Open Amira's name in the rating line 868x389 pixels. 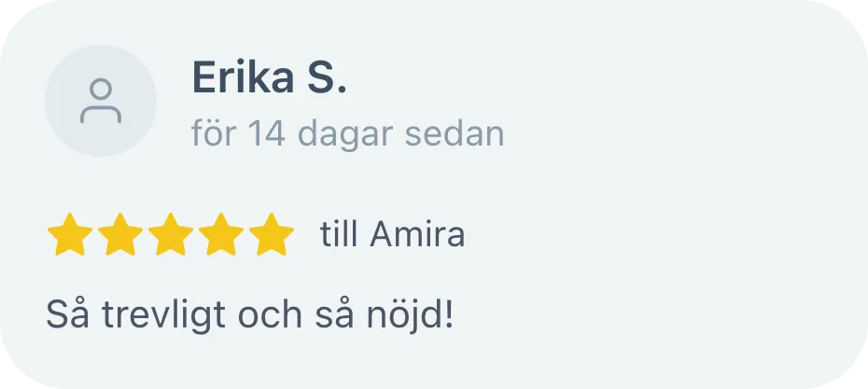coord(417,234)
